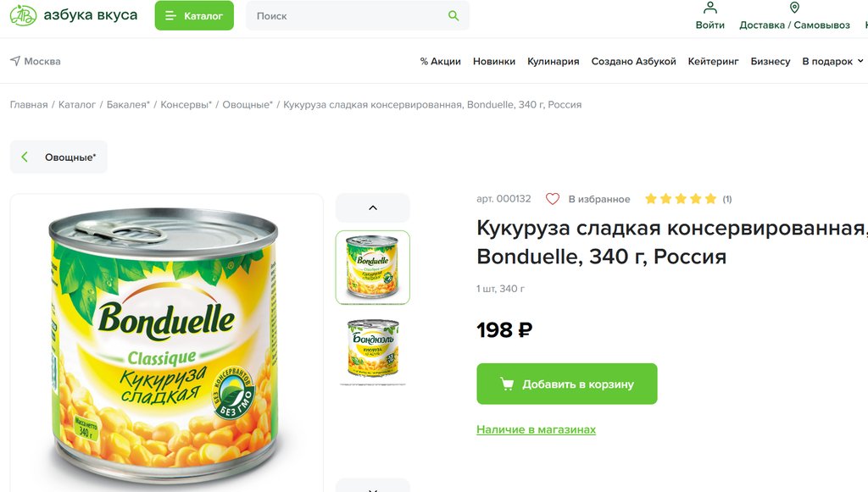Click the Войти user profile icon
The height and width of the screenshot is (492, 868).
(709, 7)
